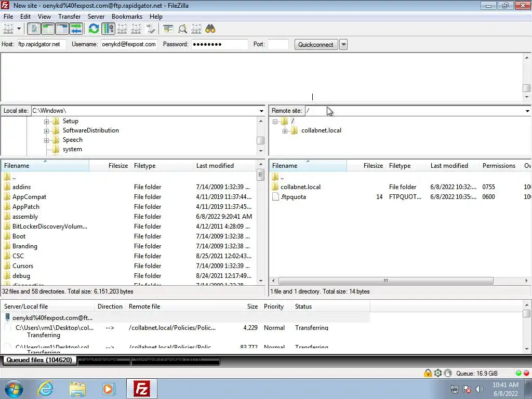Search remote files with binoculars icon

point(210,29)
